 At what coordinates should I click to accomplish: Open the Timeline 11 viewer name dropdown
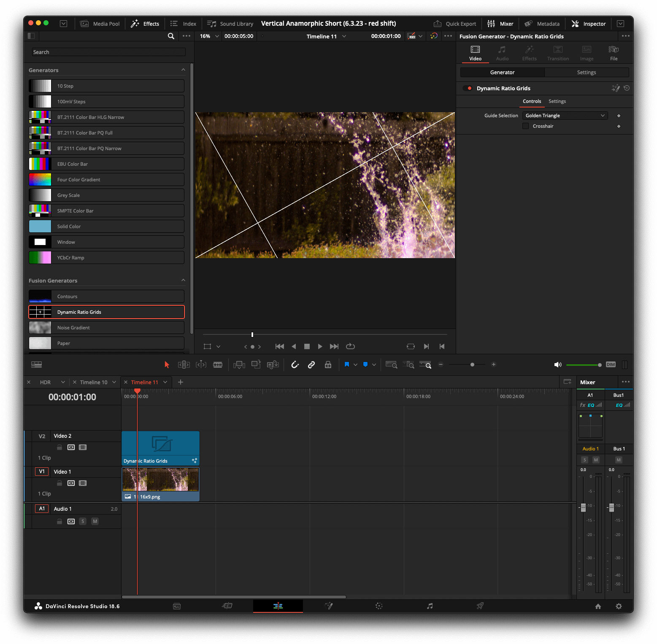344,36
